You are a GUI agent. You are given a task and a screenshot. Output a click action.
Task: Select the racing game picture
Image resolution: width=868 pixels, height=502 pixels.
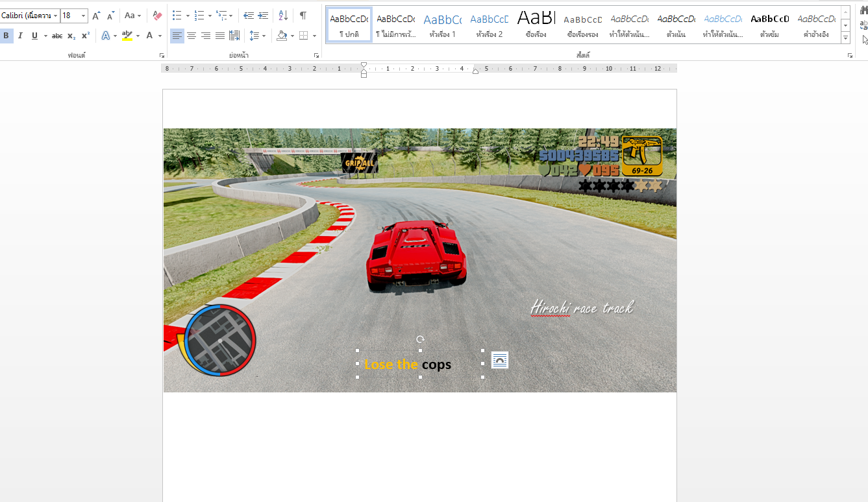(420, 259)
